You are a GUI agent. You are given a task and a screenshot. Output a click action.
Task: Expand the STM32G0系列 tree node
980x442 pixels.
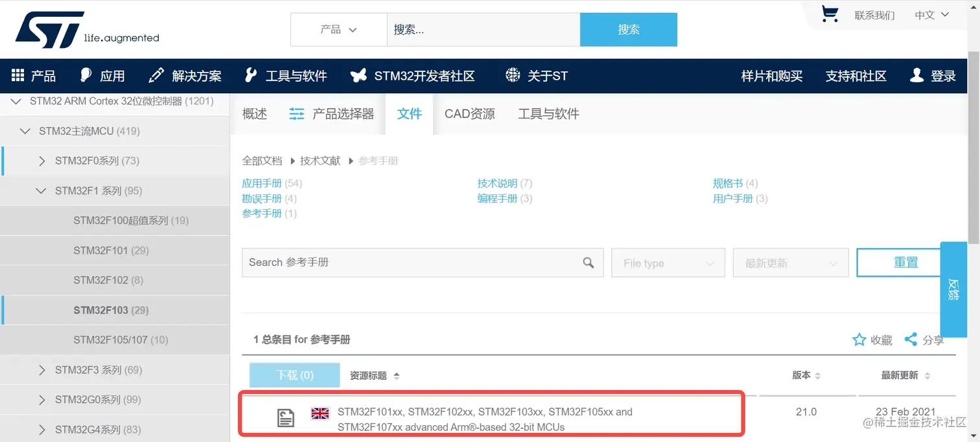click(x=42, y=400)
